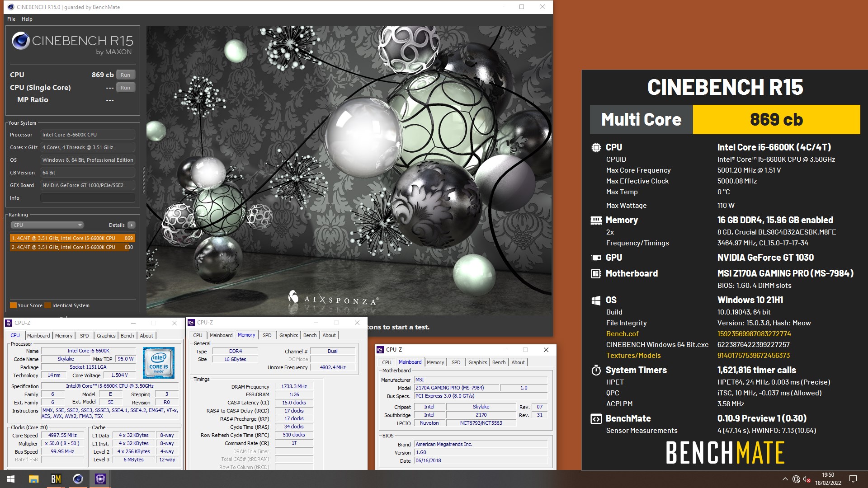Switch to CPU-Z via taskbar icon

[100, 479]
